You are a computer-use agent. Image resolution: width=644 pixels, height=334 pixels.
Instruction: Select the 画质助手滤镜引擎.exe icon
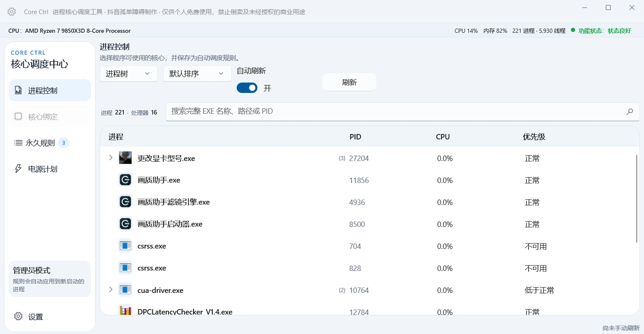125,202
